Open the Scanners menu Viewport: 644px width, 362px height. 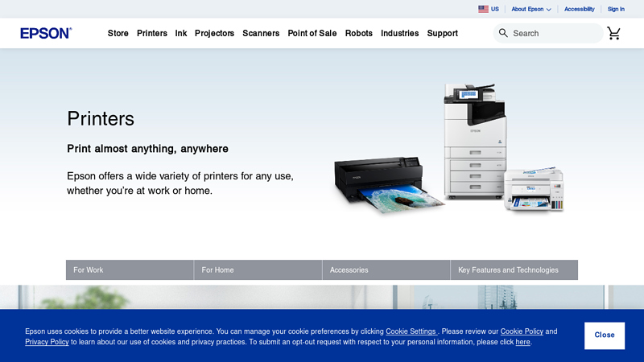pos(261,33)
